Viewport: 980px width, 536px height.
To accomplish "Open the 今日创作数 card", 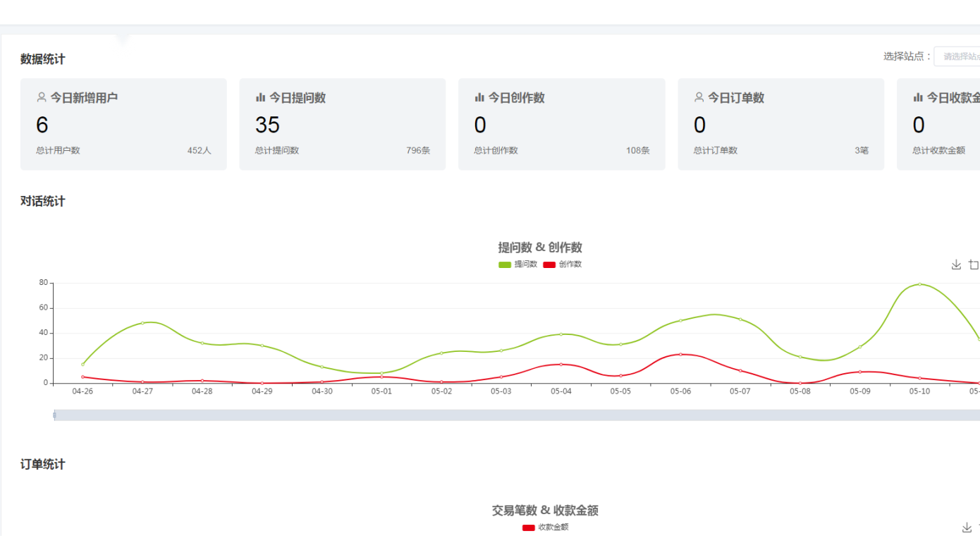I will point(562,124).
